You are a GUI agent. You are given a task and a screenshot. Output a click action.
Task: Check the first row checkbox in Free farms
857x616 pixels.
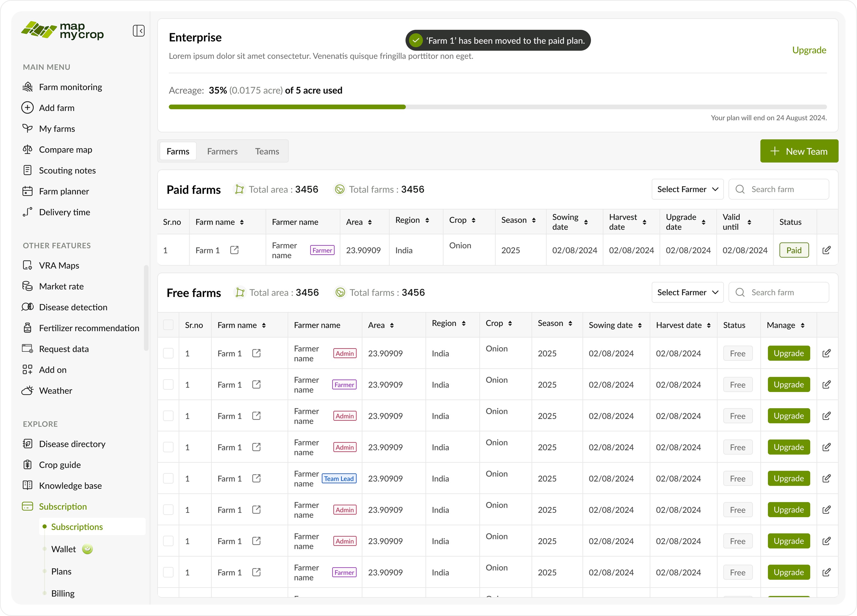coord(168,353)
